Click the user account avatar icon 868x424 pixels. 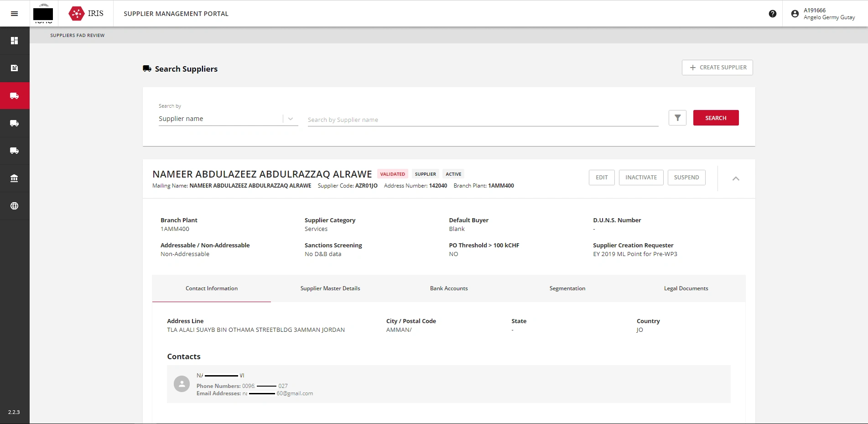[795, 14]
